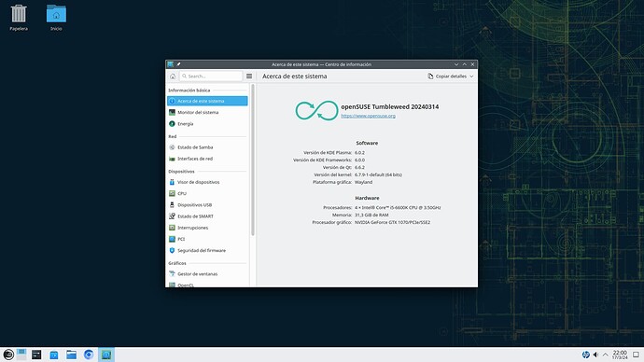Click the Software section heading
Image resolution: width=644 pixels, height=362 pixels.
pyautogui.click(x=367, y=144)
